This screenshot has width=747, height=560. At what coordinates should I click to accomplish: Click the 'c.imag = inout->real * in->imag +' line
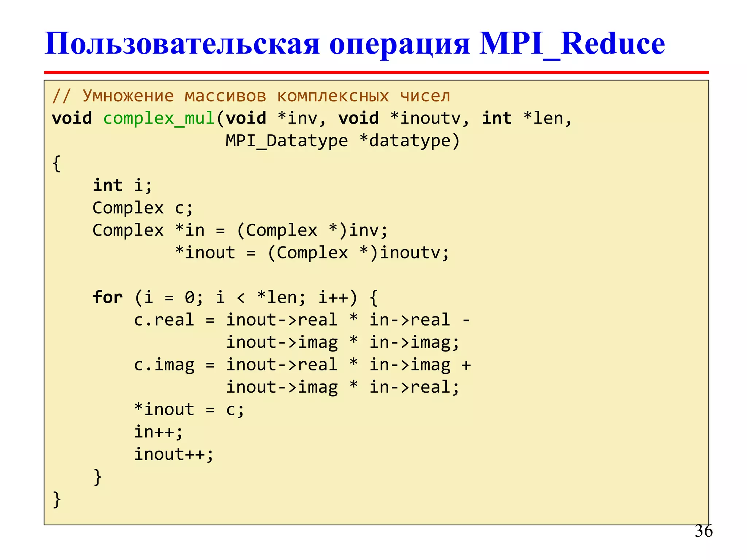[302, 365]
